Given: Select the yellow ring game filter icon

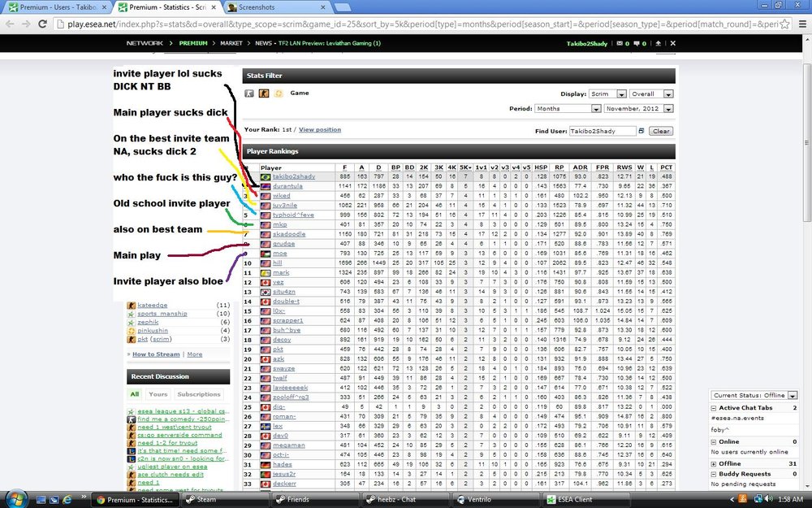Looking at the screenshot, I should [x=279, y=93].
